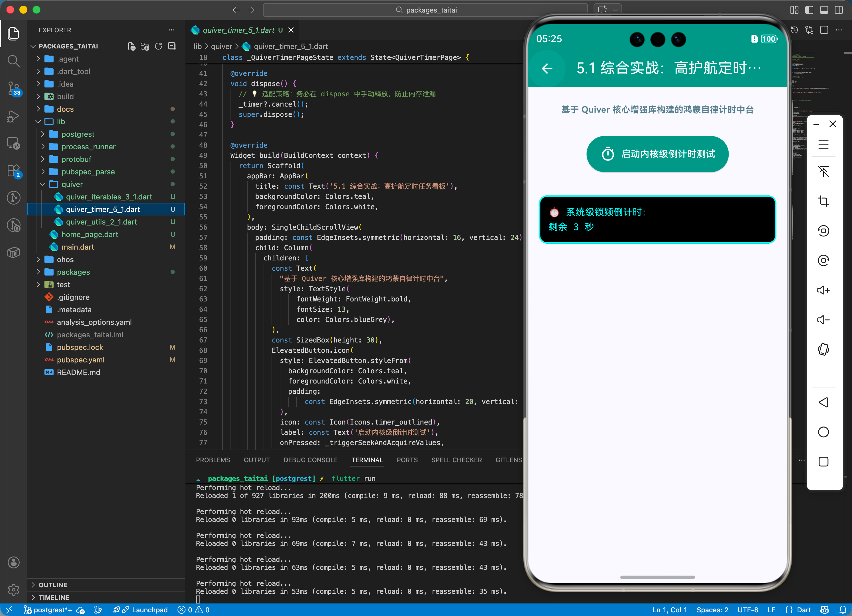Open Extensions view in activity bar

pyautogui.click(x=13, y=171)
